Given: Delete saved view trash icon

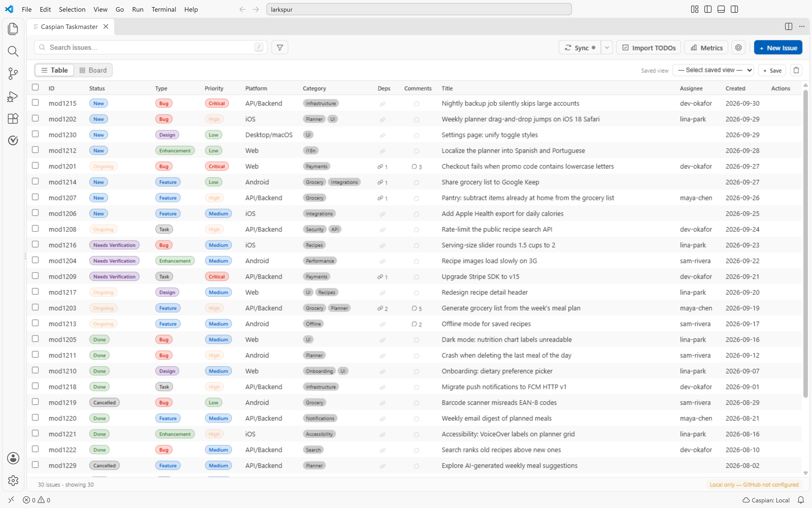Looking at the screenshot, I should pyautogui.click(x=796, y=70).
